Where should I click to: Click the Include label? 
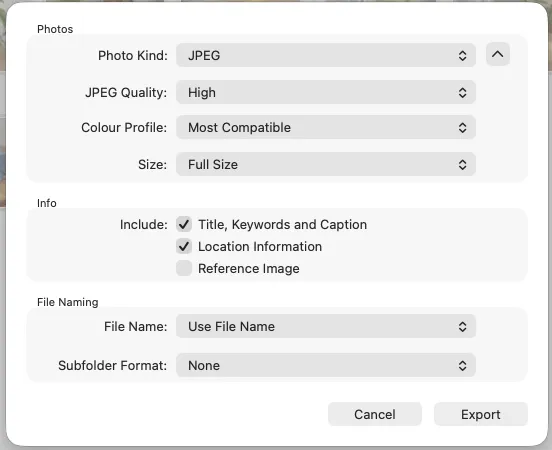coord(144,225)
